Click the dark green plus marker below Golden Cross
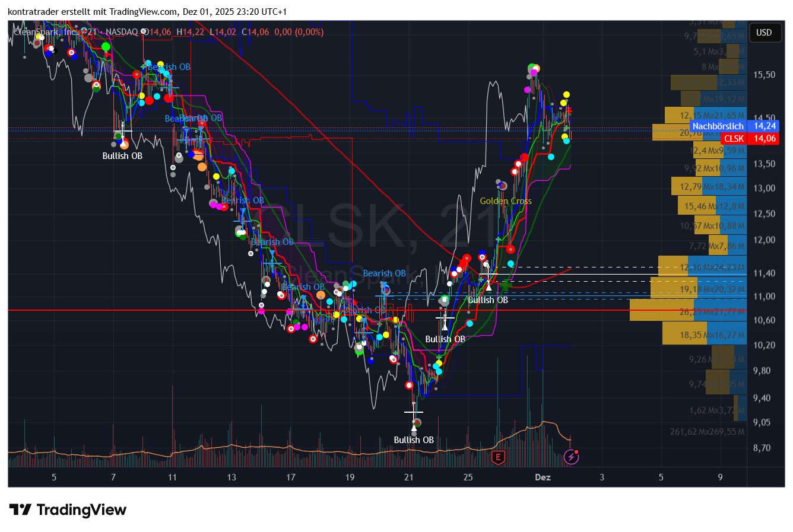This screenshot has width=793, height=532. [505, 286]
